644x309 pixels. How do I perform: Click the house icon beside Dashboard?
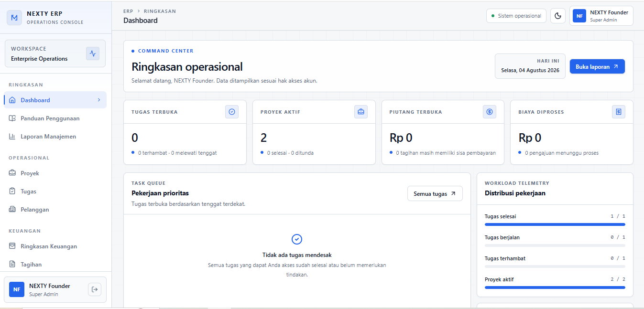click(x=12, y=100)
